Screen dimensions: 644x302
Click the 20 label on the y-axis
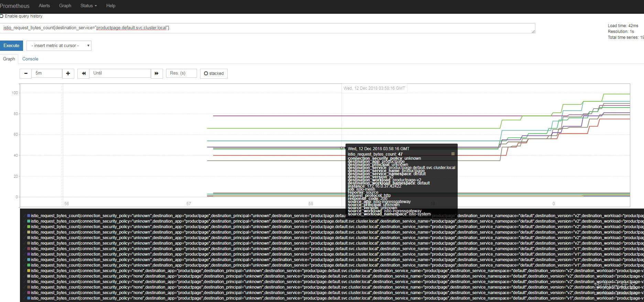pyautogui.click(x=16, y=177)
